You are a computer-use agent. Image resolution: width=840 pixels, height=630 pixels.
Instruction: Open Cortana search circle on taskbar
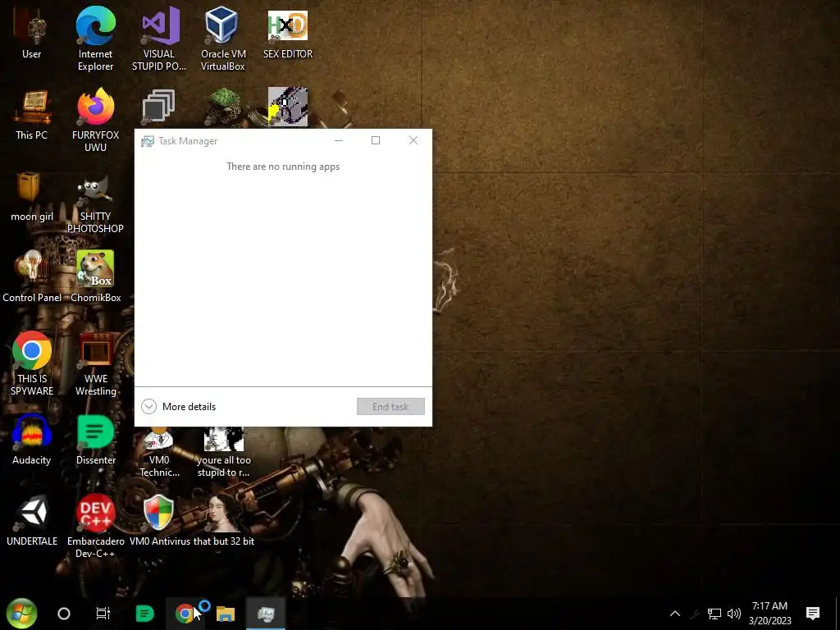point(64,614)
